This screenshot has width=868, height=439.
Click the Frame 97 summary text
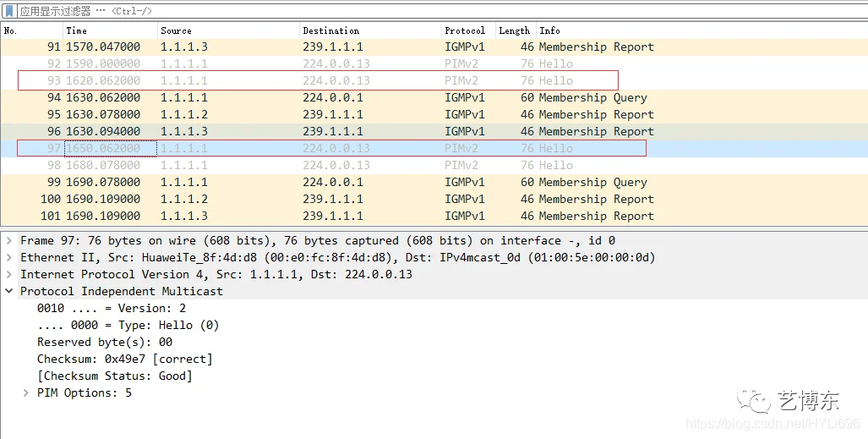pos(318,240)
